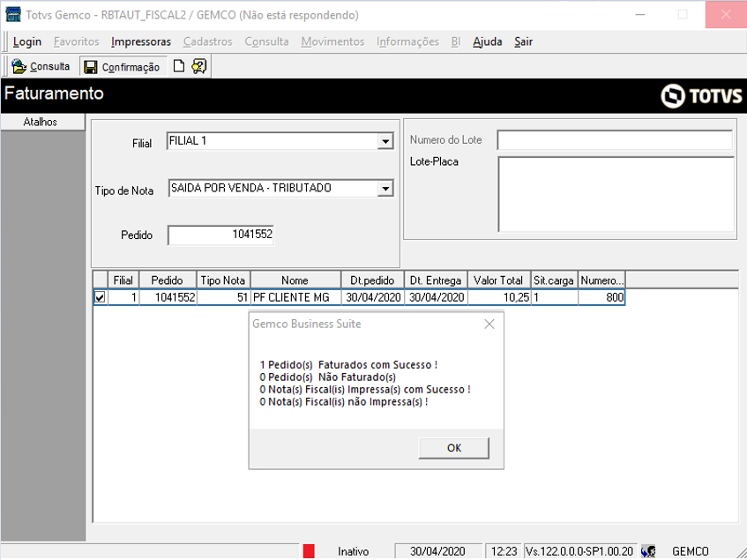Click the Nome column header
The image size is (747, 560).
click(295, 280)
